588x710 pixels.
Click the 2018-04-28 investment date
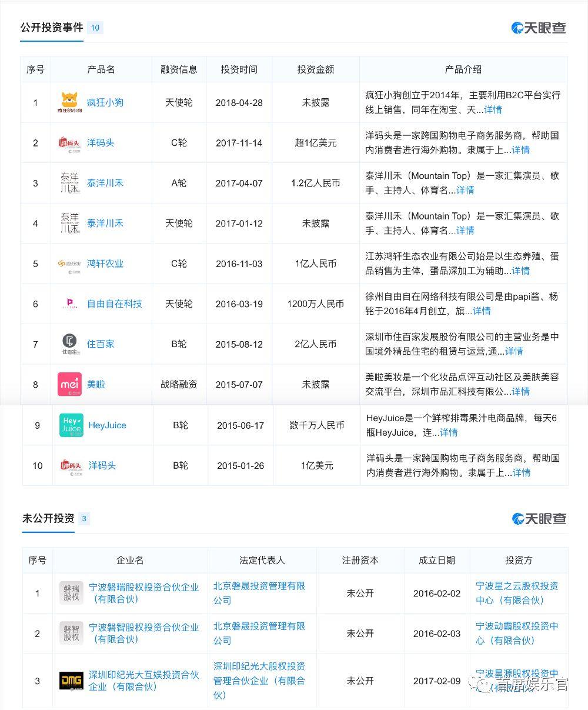coord(239,102)
